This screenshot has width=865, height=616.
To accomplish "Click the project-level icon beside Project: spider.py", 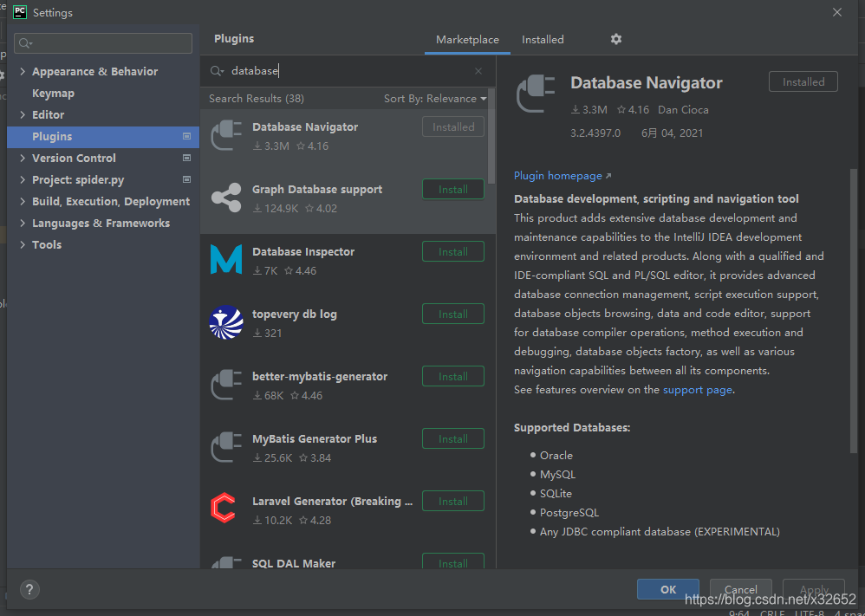I will [x=186, y=179].
